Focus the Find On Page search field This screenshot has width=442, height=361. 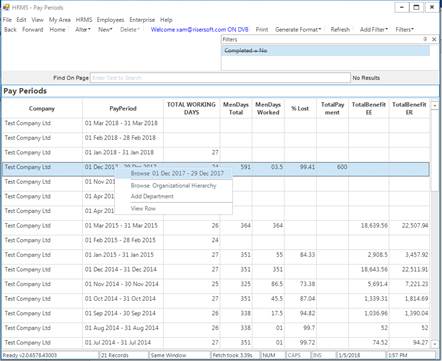[220, 78]
